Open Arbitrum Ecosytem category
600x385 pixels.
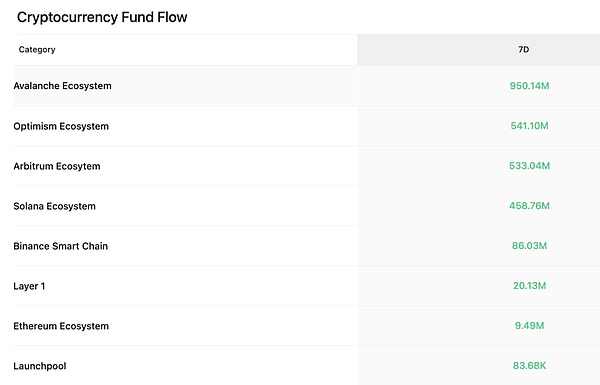tap(57, 166)
